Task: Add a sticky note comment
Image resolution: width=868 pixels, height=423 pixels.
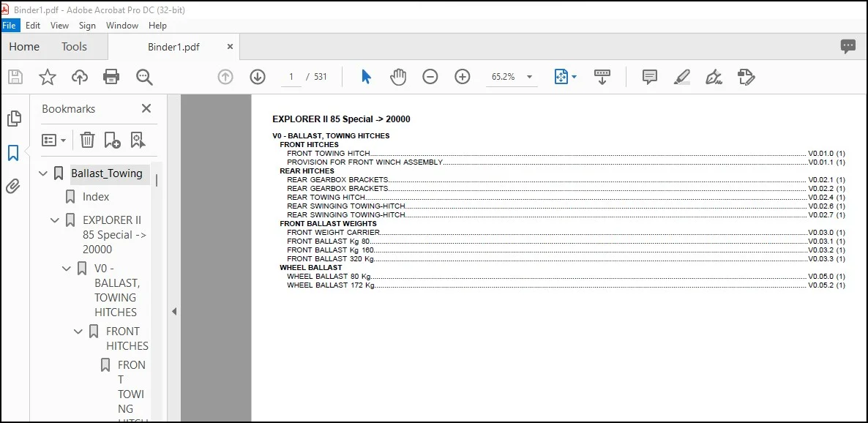Action: tap(650, 77)
